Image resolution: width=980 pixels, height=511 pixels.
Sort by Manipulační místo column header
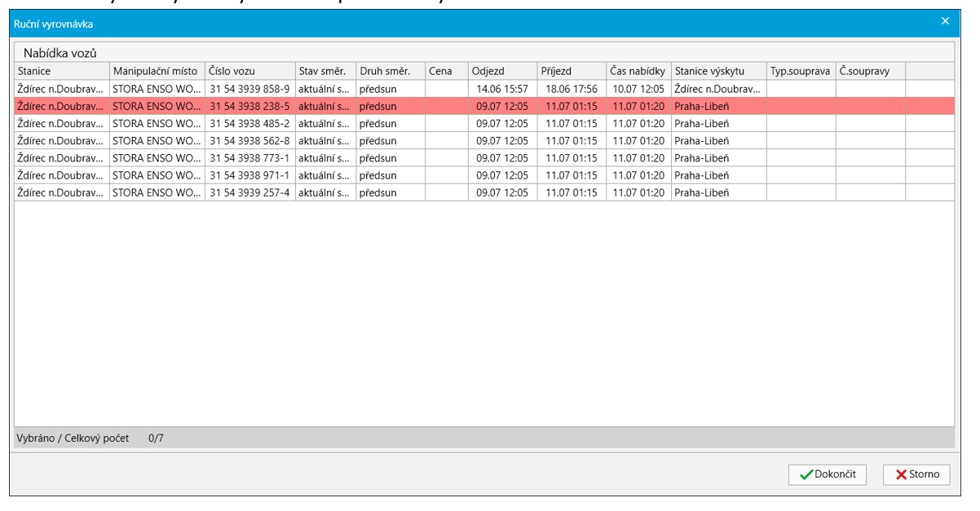(x=156, y=71)
